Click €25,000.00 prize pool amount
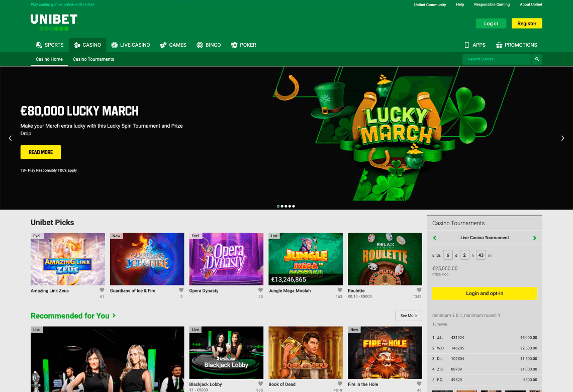This screenshot has height=392, width=573. 445,268
